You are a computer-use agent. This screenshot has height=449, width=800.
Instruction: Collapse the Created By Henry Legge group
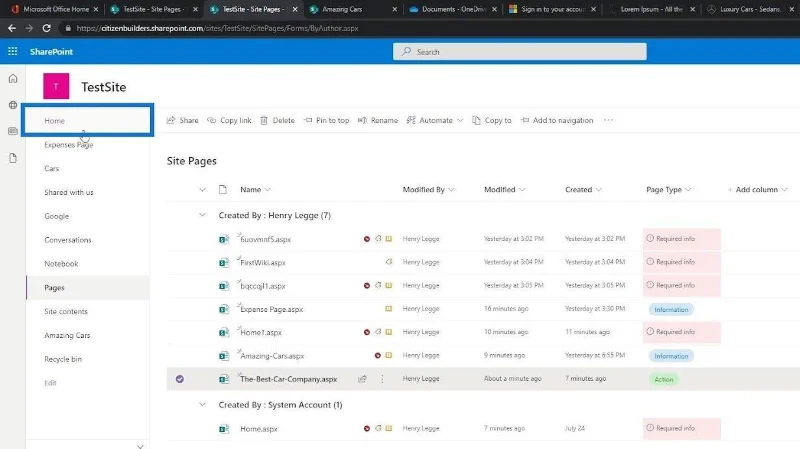pos(203,215)
